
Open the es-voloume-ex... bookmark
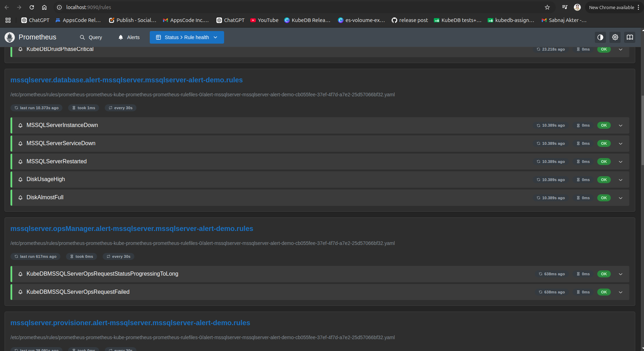coord(361,20)
